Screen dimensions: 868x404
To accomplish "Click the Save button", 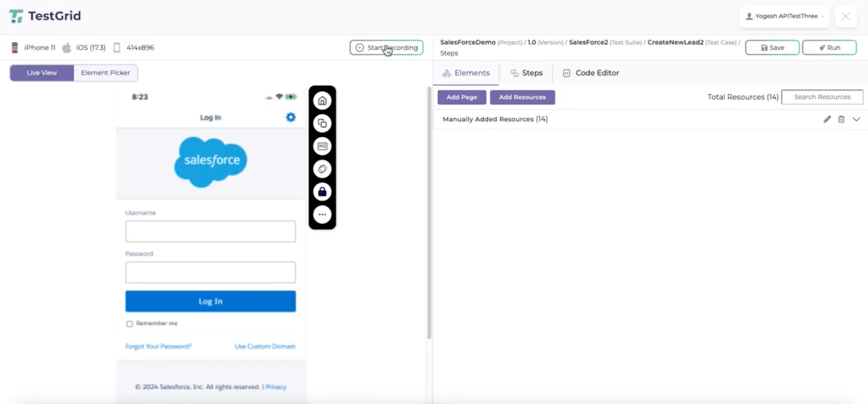I will [x=772, y=48].
